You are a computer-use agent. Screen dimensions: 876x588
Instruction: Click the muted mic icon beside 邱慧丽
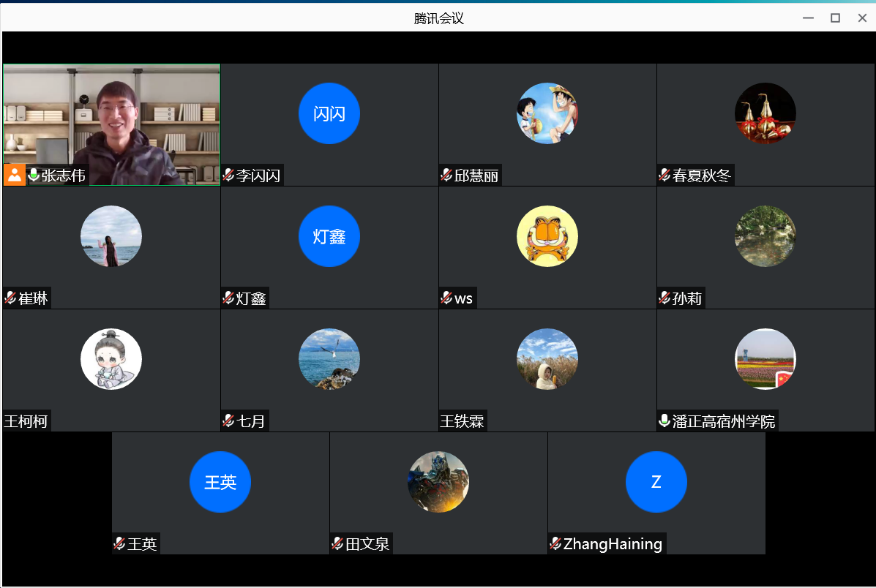446,176
